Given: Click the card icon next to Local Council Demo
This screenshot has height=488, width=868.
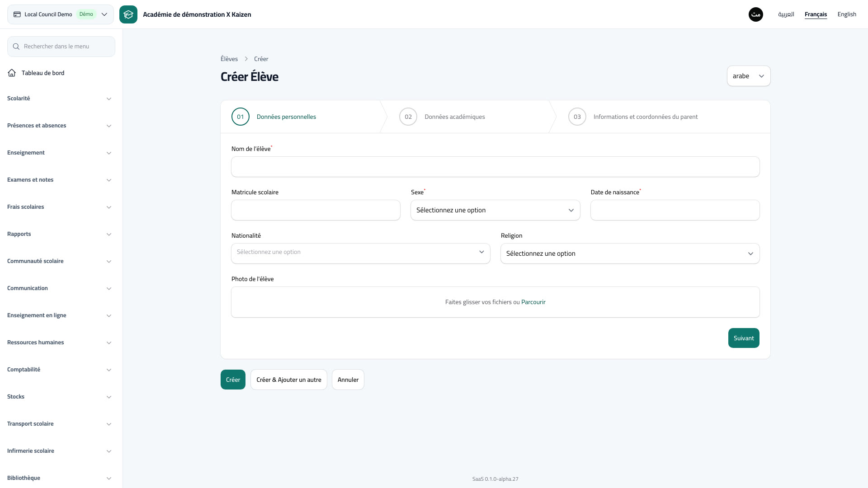Looking at the screenshot, I should pos(17,14).
